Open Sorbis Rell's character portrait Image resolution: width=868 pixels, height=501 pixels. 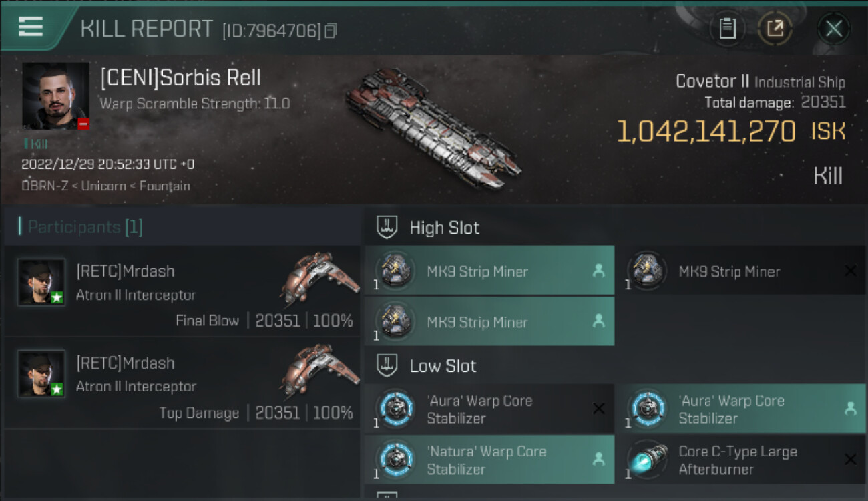coord(55,96)
